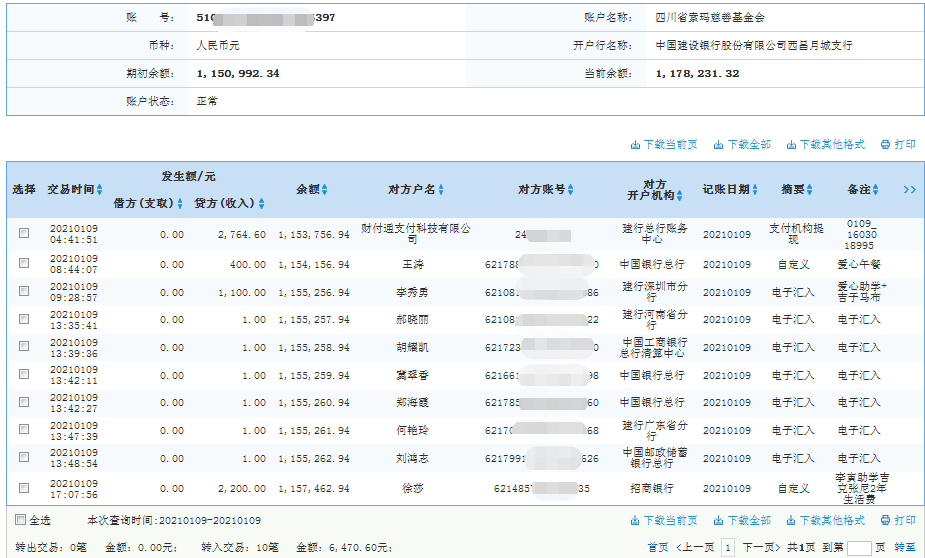Screen dimensions: 925x558
Task: Click institution 招商银行 cell
Action: (x=652, y=488)
